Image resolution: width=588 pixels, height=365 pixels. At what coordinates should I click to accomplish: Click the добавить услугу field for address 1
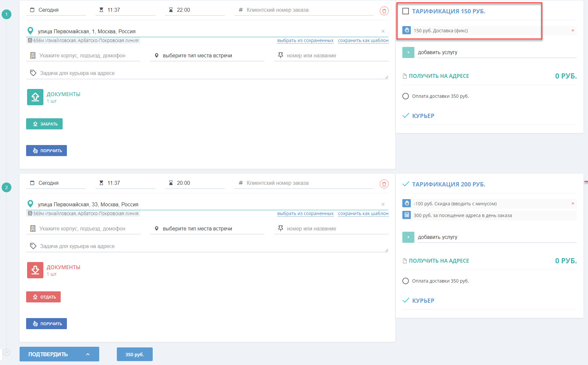[x=497, y=52]
